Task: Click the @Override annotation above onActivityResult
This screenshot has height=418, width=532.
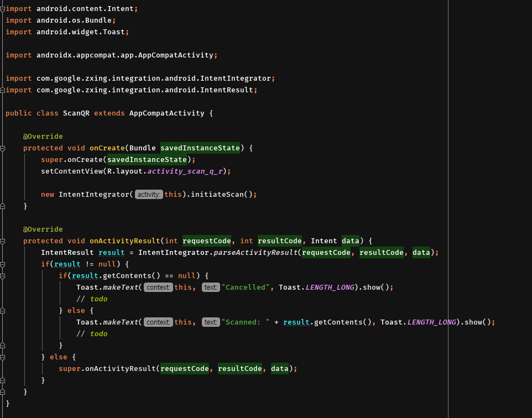Action: [x=43, y=229]
